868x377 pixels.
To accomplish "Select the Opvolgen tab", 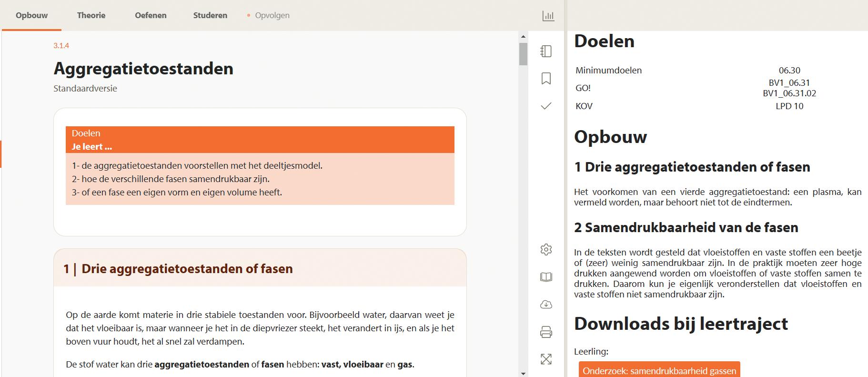I will (272, 15).
